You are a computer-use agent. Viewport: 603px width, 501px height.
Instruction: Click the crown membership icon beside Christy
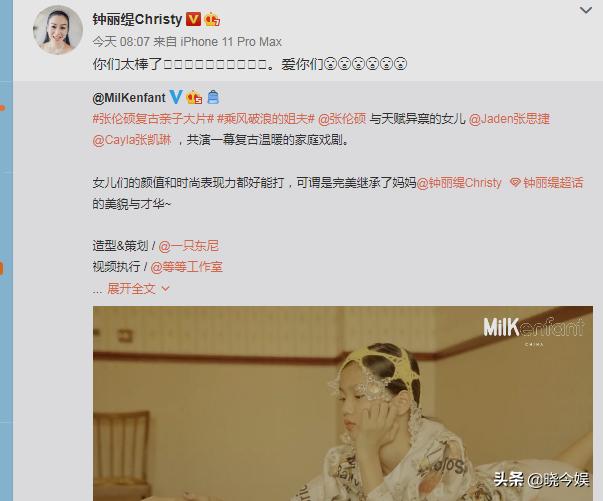tap(212, 19)
